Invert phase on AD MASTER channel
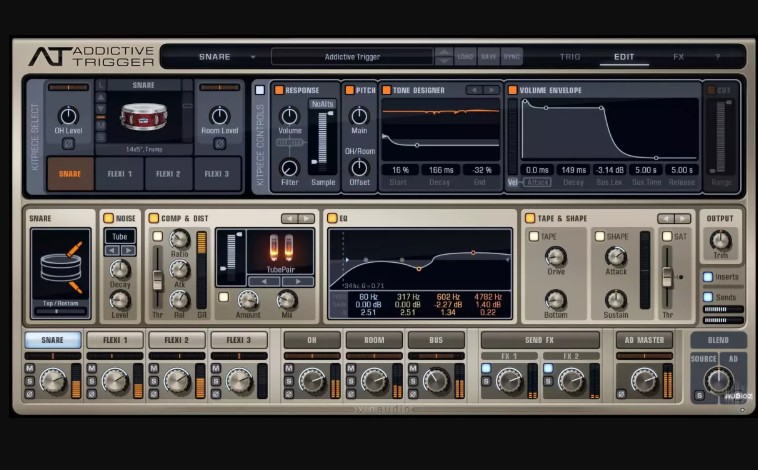Screen dimensions: 758x470 coord(621,394)
